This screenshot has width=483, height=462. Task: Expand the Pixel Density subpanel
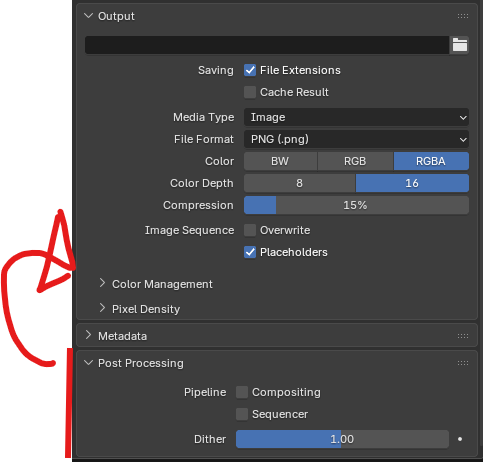102,309
